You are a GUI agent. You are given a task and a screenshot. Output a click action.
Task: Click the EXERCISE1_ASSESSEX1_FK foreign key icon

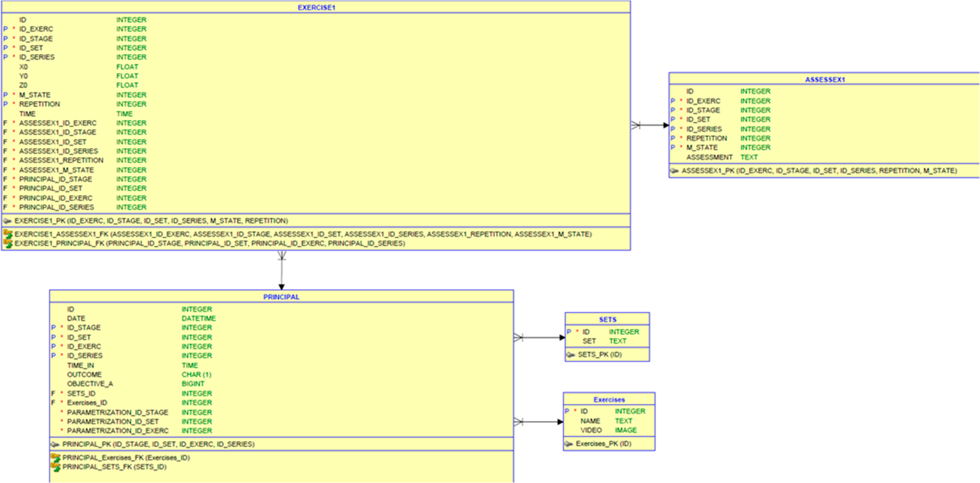[8, 234]
